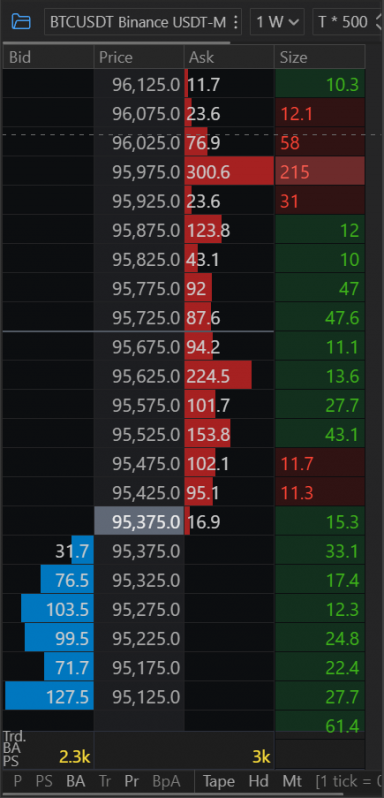Viewport: 384px width, 798px height.
Task: Switch to the Tape tab
Action: 219,781
